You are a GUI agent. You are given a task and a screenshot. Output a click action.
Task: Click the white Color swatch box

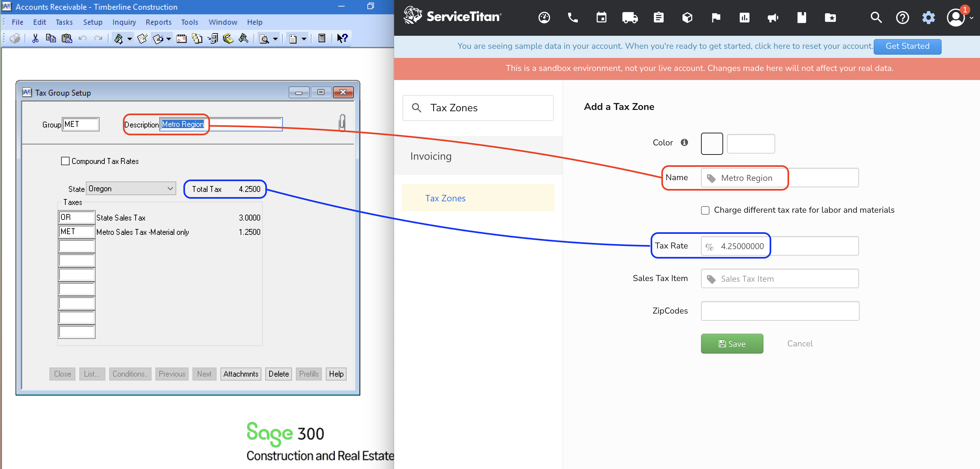[x=712, y=143]
